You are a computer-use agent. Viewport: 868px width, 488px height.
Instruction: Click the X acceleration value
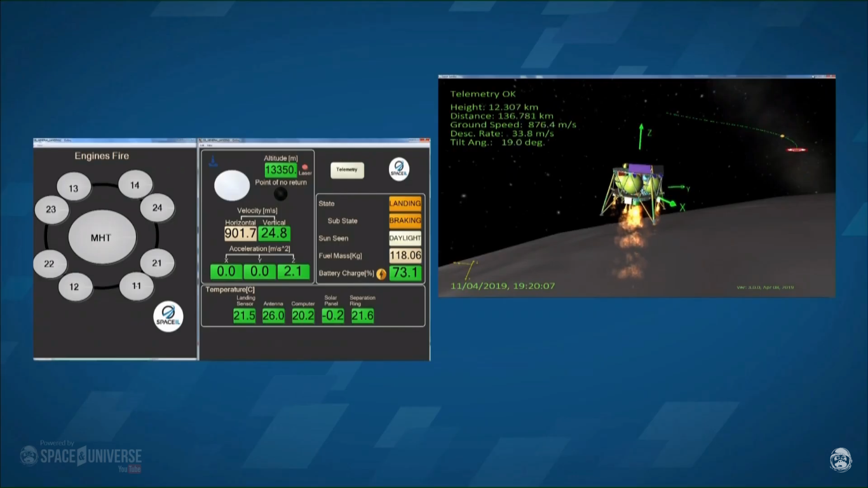pos(226,272)
